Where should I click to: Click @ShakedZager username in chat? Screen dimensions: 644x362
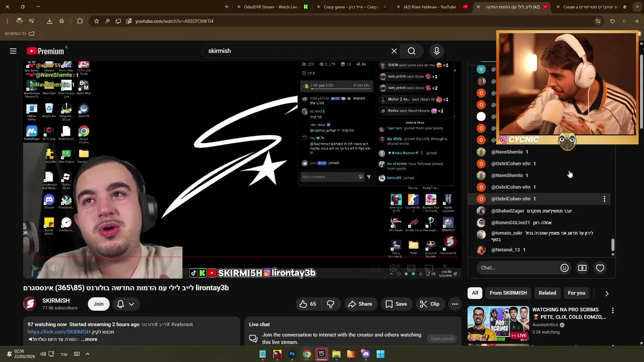click(x=508, y=211)
